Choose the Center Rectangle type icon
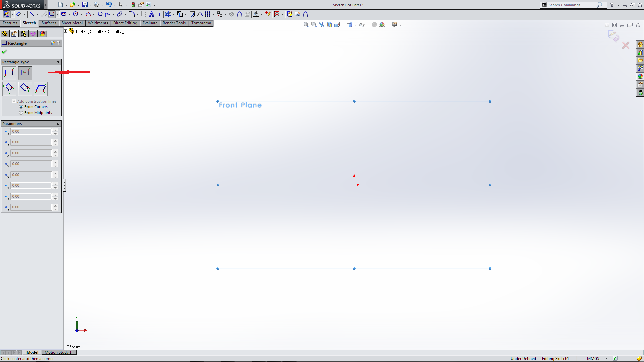Screen dimensions: 644x362 point(25,73)
